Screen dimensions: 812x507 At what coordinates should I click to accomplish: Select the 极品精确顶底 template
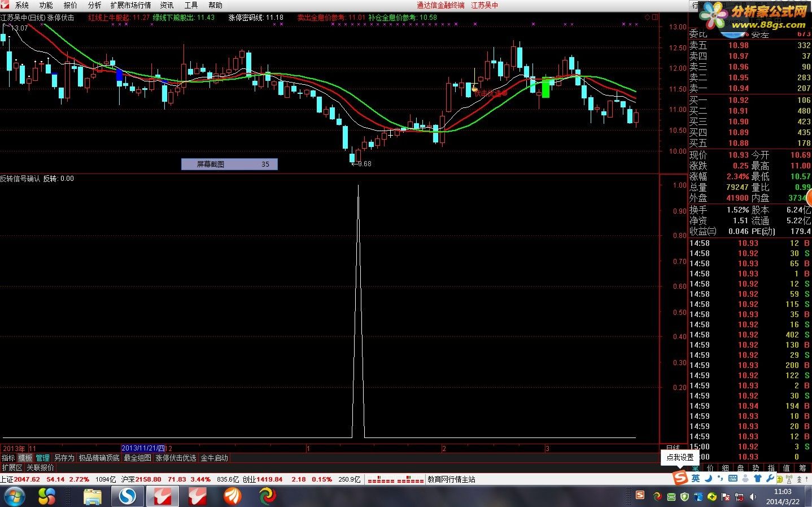click(x=99, y=458)
